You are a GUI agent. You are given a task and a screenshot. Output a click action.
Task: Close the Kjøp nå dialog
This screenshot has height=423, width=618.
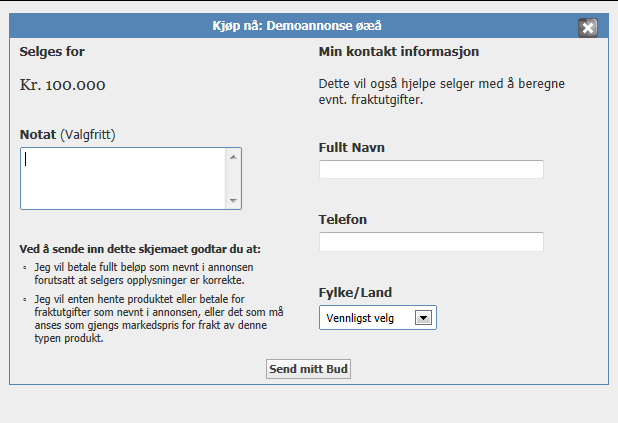[588, 27]
